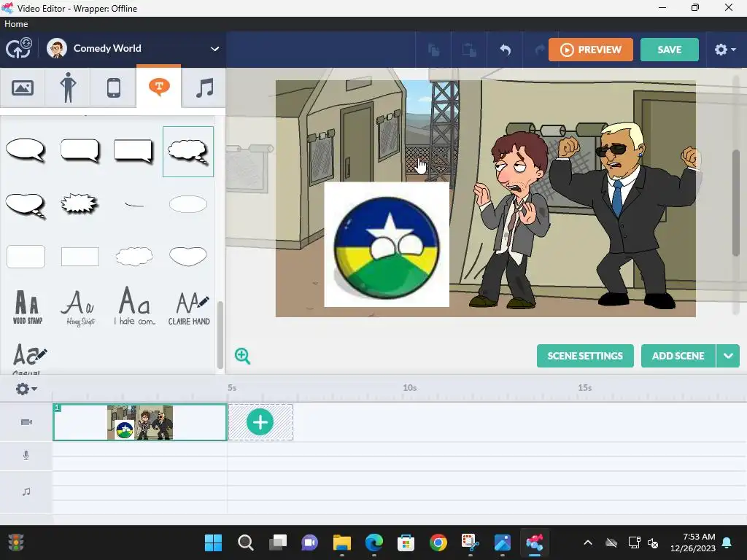This screenshot has width=747, height=560.
Task: Click the music track note icon
Action: point(26,491)
